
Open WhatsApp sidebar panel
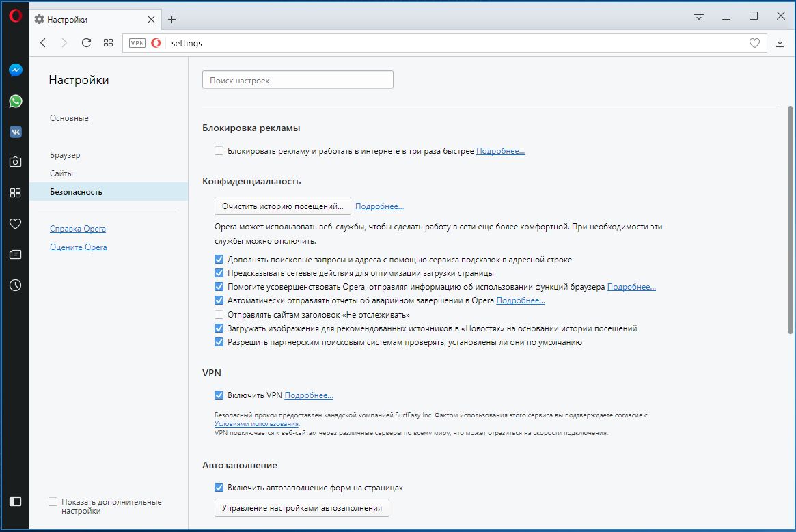(15, 101)
